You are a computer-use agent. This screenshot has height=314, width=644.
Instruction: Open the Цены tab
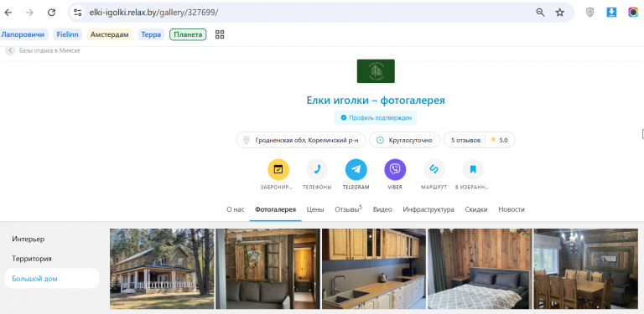point(315,209)
